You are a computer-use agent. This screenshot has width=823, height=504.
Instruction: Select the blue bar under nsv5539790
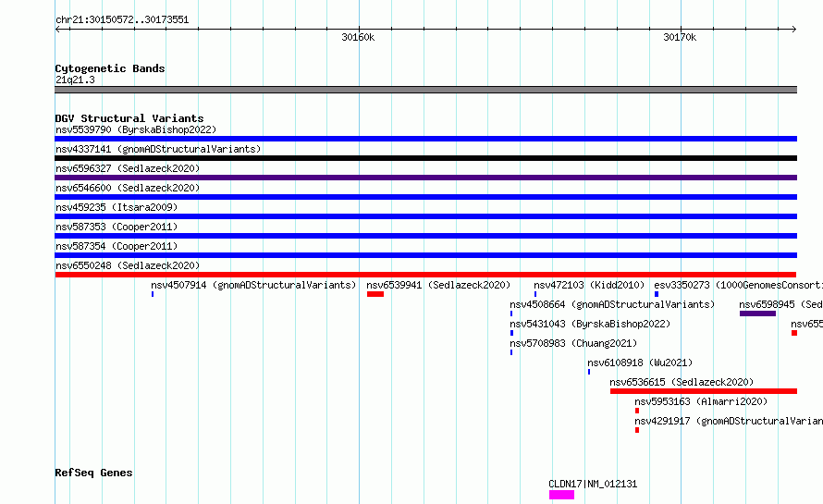[x=425, y=139]
